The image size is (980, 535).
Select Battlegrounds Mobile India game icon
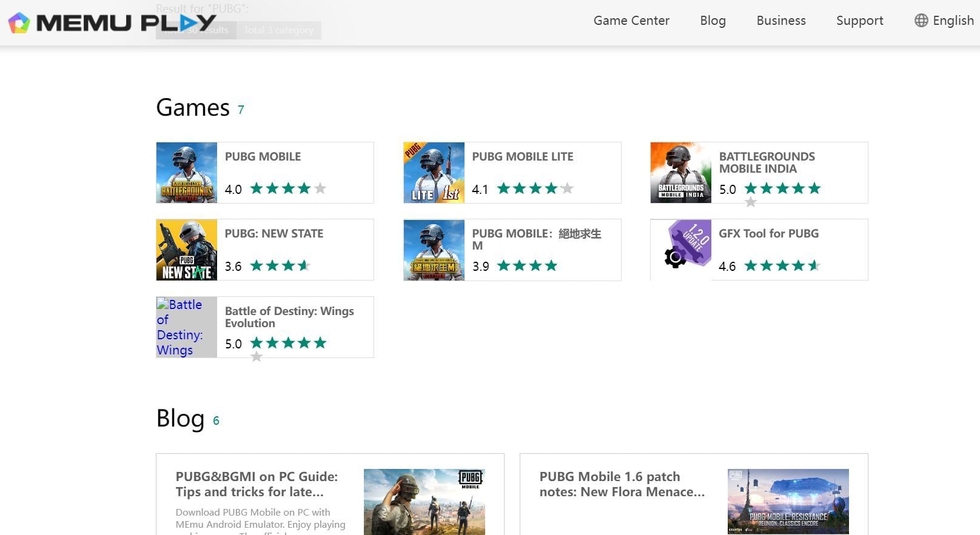pyautogui.click(x=681, y=173)
